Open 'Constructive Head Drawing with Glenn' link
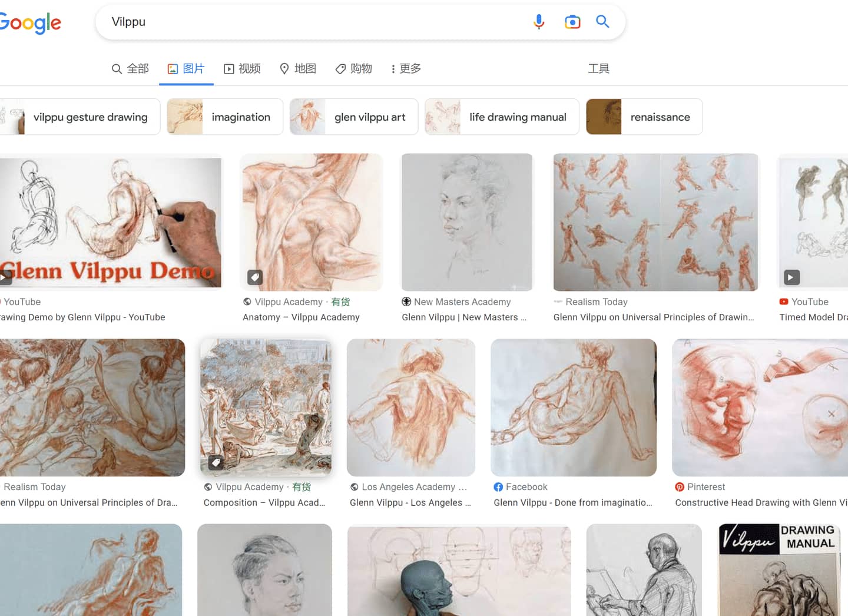 761,502
